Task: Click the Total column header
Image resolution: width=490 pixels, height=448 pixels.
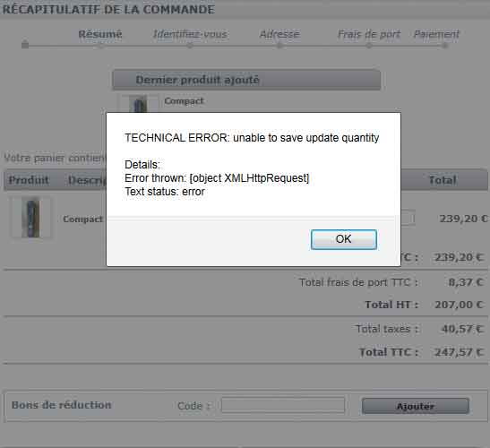Action: [443, 180]
